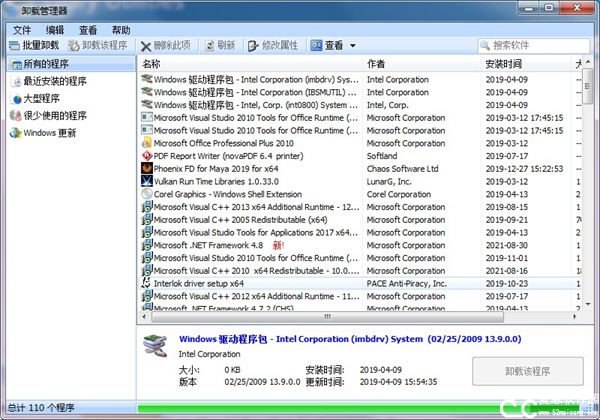Select 很少使用的程序 category
Viewport: 600px width, 420px height.
click(x=55, y=116)
